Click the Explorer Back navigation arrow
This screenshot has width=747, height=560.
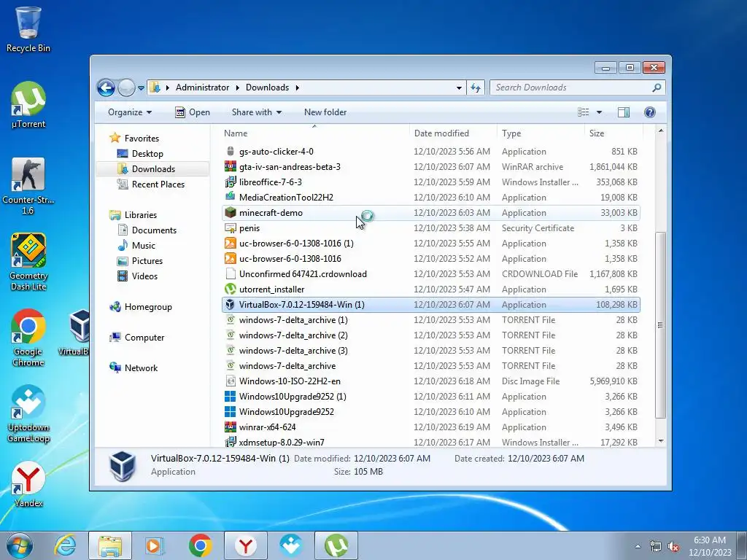tap(106, 87)
